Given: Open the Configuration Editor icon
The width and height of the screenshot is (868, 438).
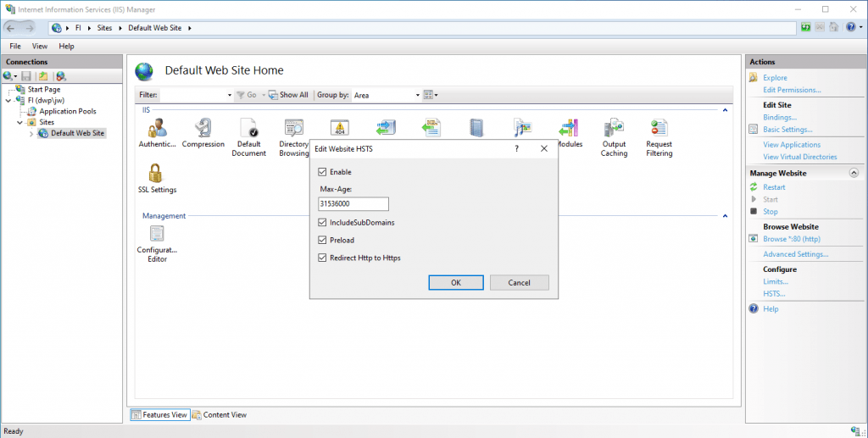Looking at the screenshot, I should (157, 235).
